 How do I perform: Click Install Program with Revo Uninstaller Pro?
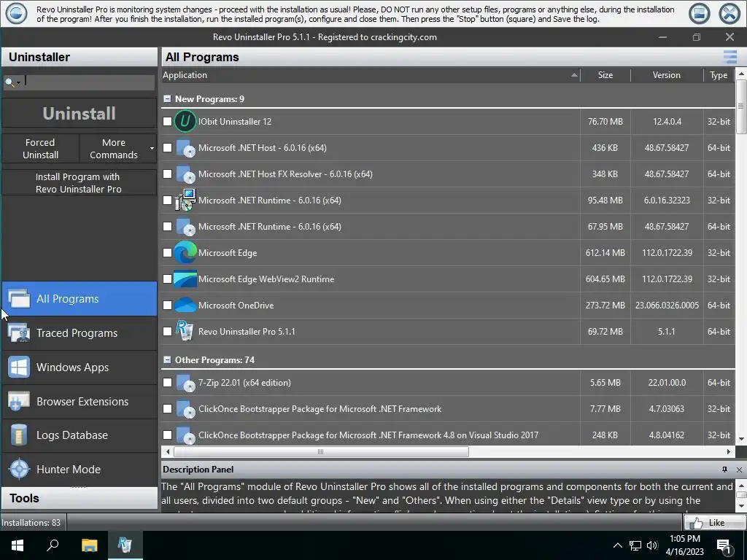[x=79, y=183]
